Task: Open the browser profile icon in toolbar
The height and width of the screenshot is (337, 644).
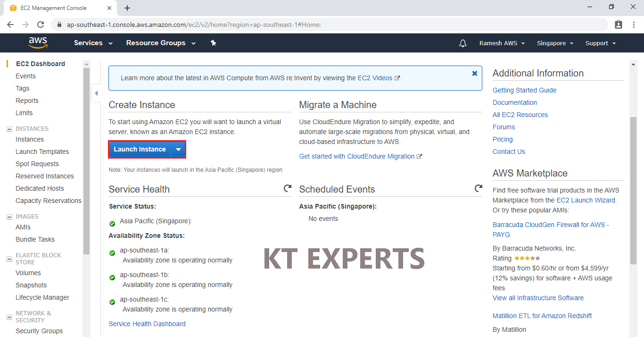Action: [x=619, y=25]
